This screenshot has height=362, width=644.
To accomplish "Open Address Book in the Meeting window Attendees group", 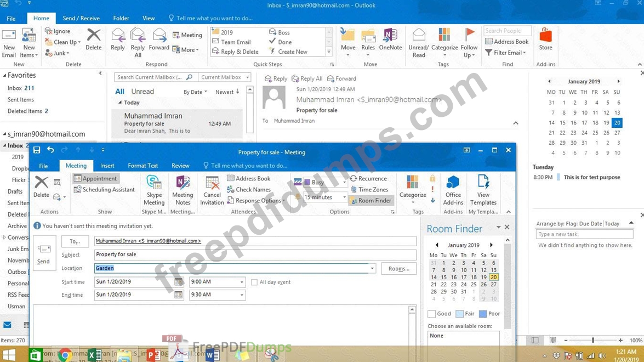I will pos(249,178).
